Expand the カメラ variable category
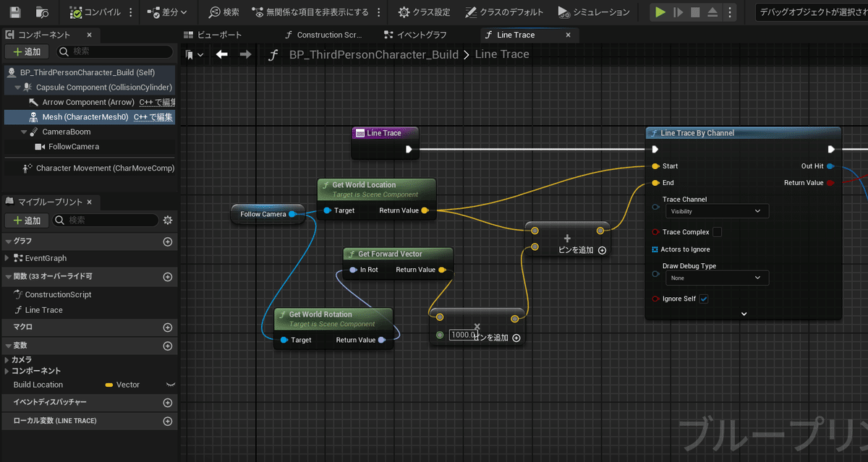868x462 pixels. (x=7, y=360)
